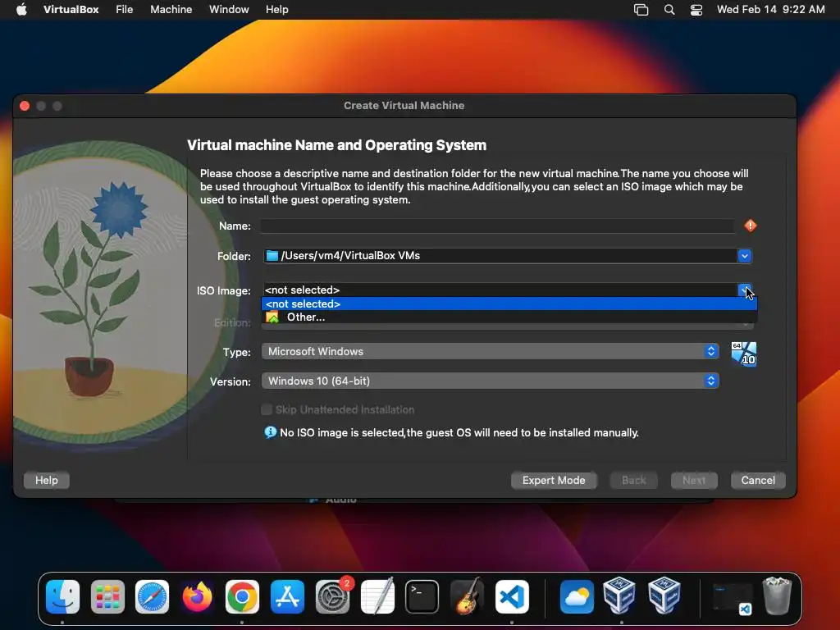
Task: Open the VirtualBox application menu
Action: pyautogui.click(x=71, y=9)
